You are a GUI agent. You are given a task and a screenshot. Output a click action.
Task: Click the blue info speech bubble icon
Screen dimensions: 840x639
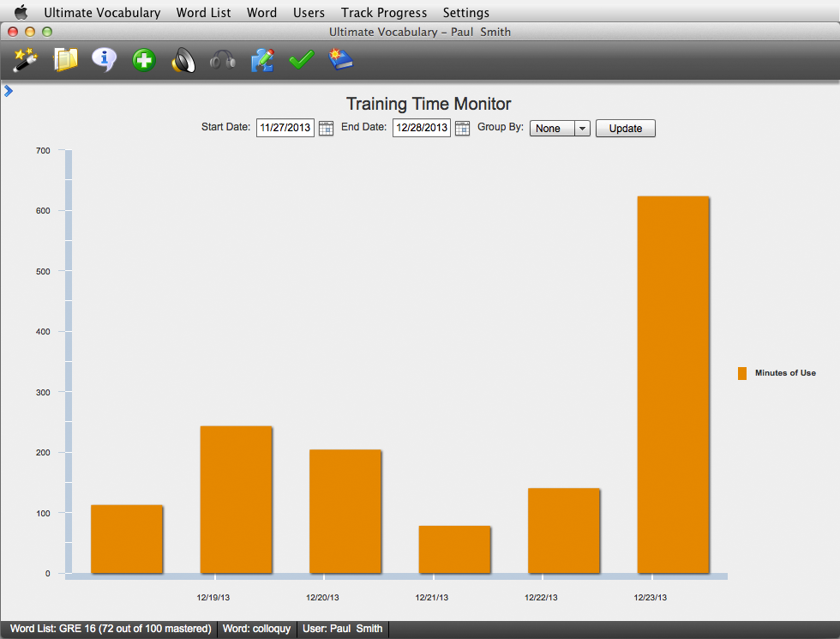[105, 61]
